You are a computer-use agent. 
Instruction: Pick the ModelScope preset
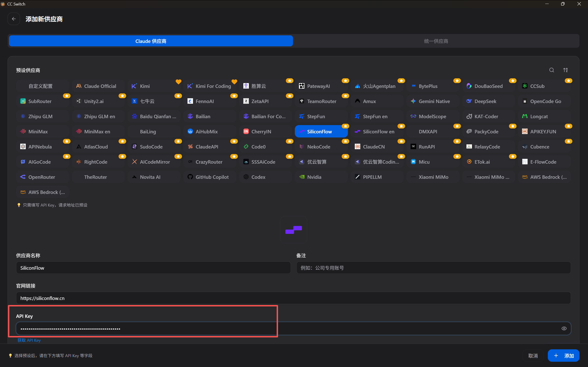point(433,116)
